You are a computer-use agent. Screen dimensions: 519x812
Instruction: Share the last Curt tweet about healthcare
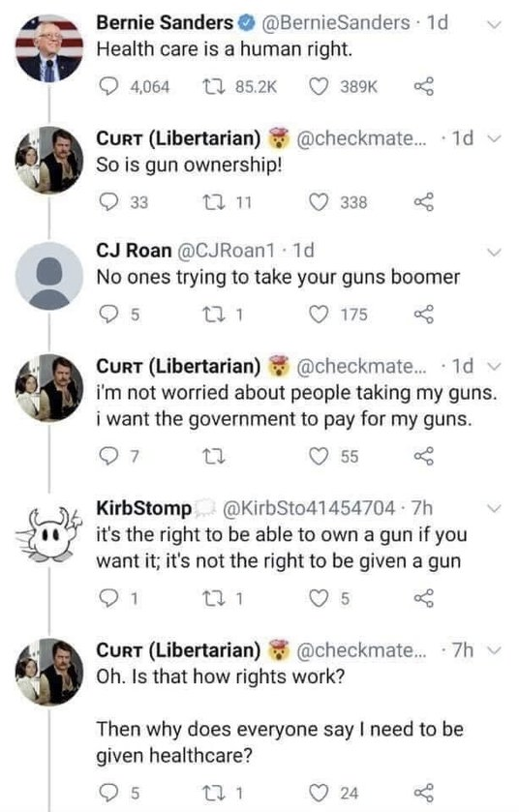pos(423,793)
